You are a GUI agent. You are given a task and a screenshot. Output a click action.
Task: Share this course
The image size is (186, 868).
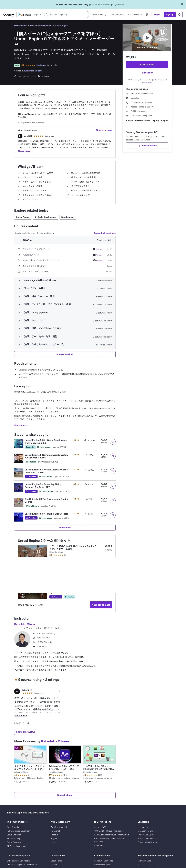(x=129, y=121)
